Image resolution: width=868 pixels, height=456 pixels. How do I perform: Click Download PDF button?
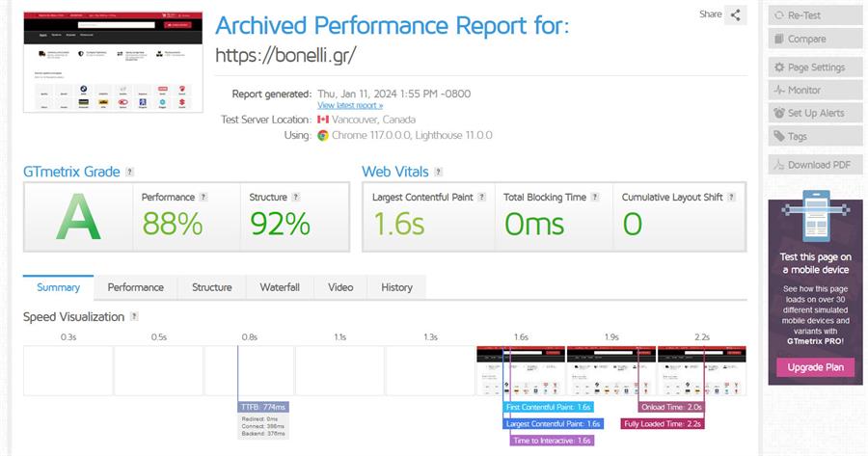click(815, 165)
